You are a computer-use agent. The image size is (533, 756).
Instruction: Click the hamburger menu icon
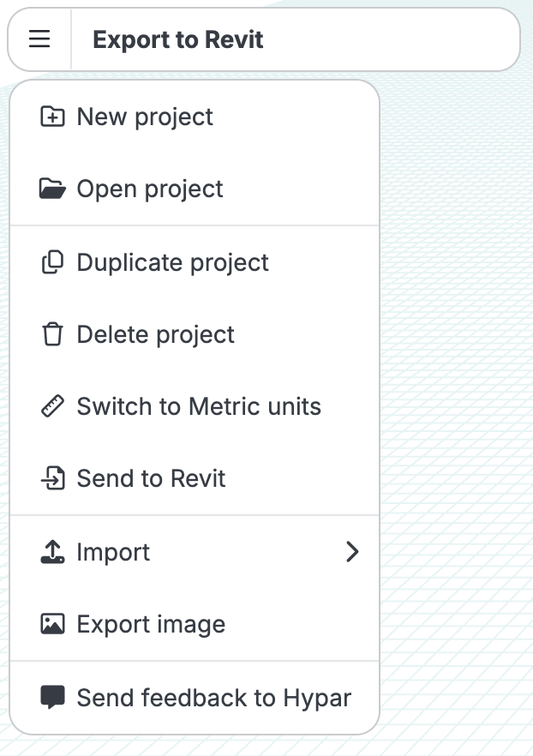[x=39, y=39]
